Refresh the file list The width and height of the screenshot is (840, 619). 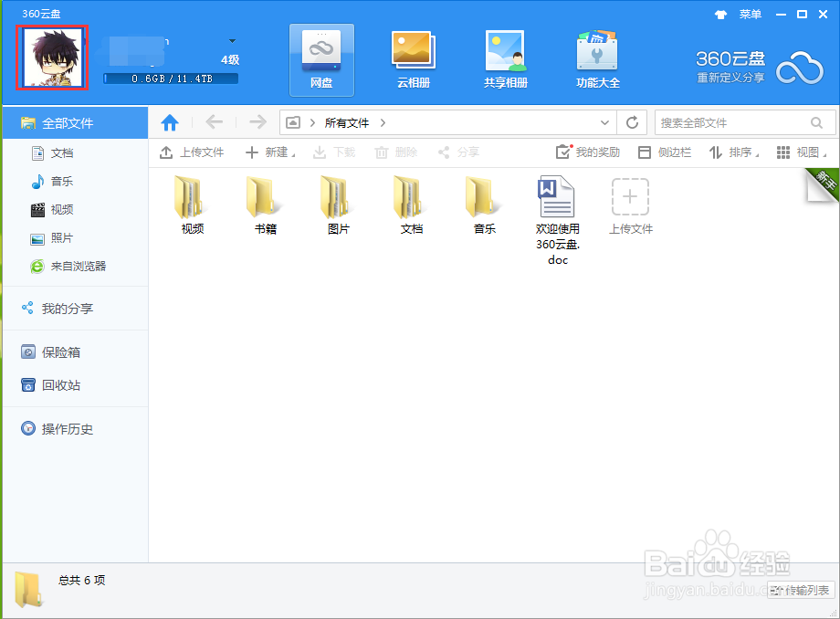coord(632,122)
